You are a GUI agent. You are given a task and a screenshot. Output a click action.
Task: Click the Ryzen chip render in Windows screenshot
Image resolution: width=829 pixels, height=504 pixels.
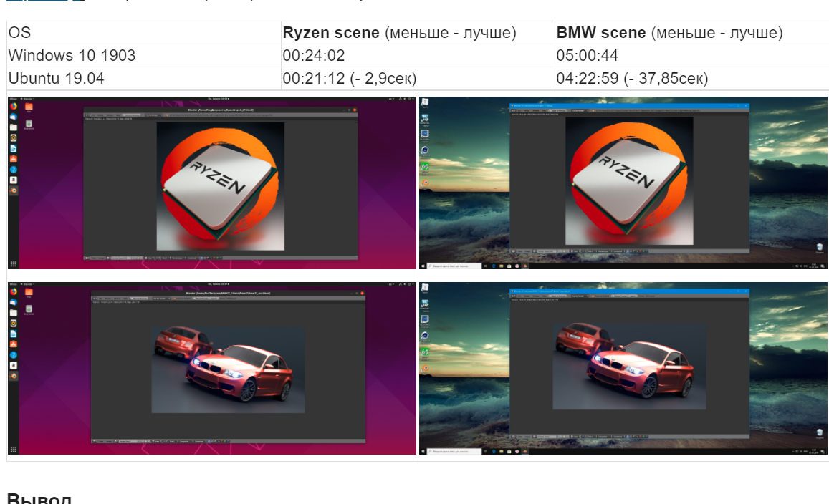coord(629,180)
